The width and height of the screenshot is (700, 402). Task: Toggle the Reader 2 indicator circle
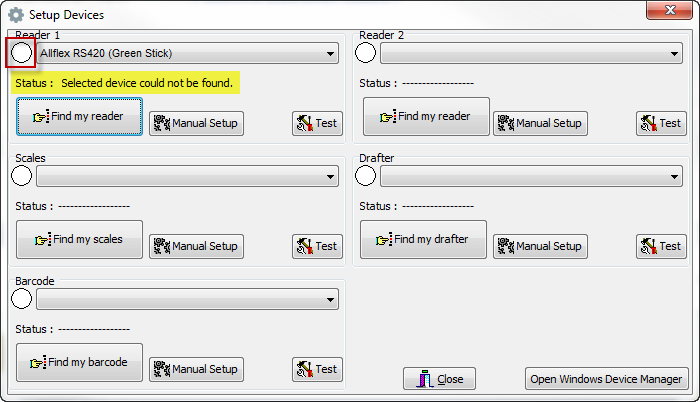(366, 53)
